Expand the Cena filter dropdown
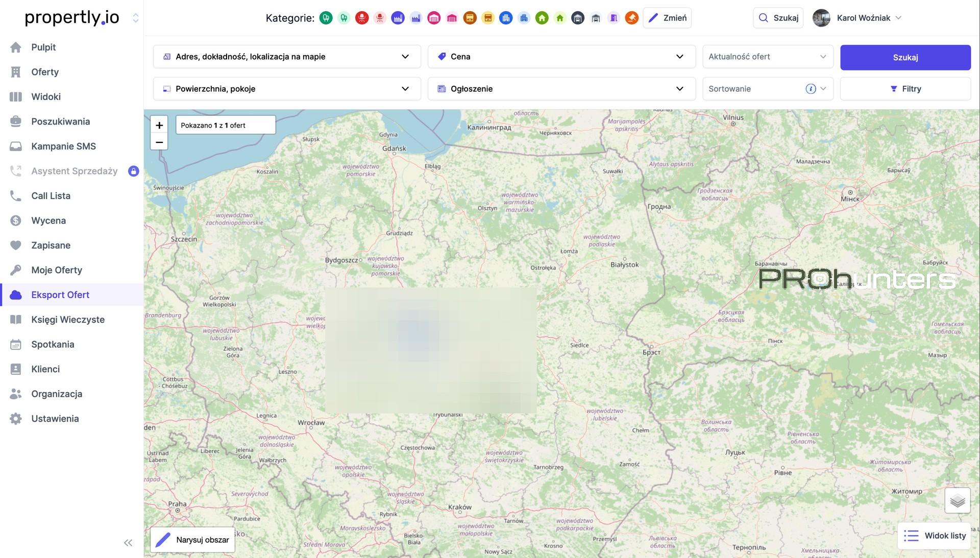980x558 pixels. [561, 57]
